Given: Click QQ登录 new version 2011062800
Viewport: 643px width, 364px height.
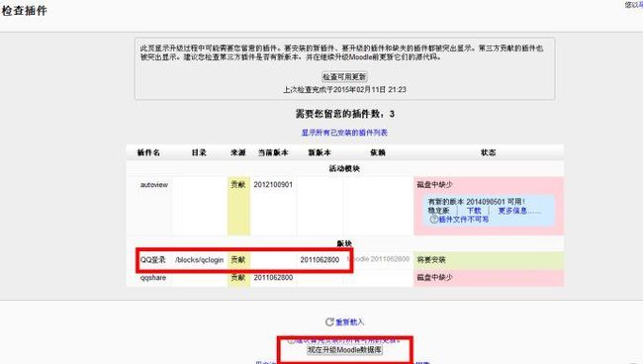Looking at the screenshot, I should [320, 260].
